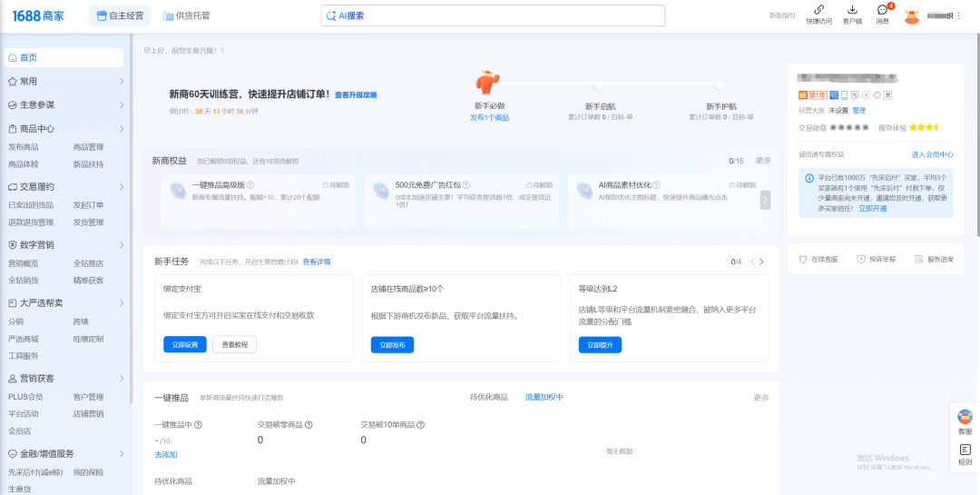Click 更多 in 新商权益 header
Screen dimensions: 980x495
763,161
